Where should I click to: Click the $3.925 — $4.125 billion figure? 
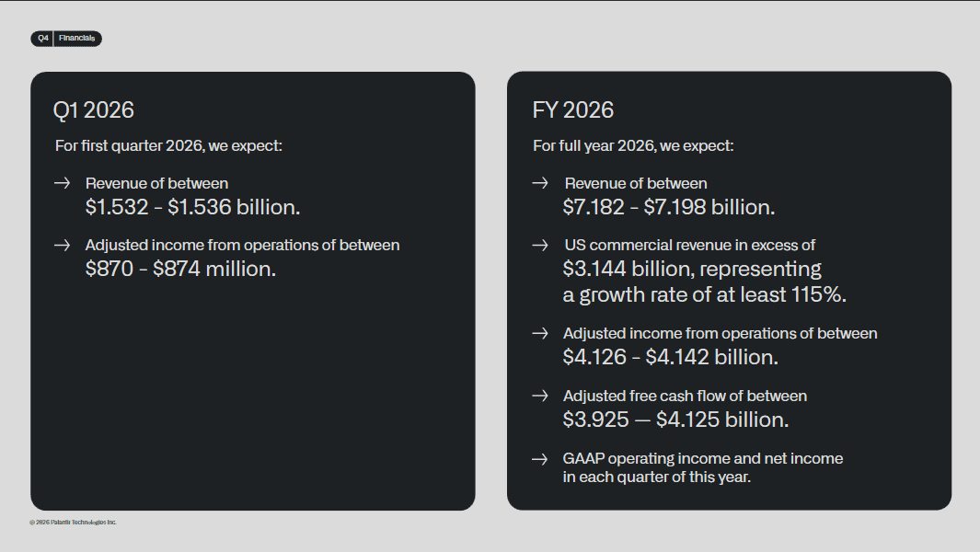click(676, 420)
